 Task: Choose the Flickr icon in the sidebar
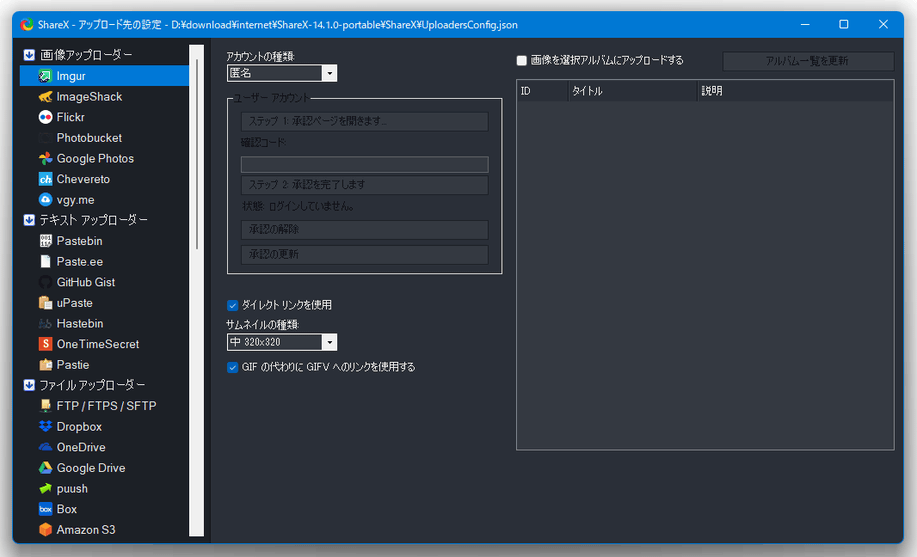pos(45,117)
